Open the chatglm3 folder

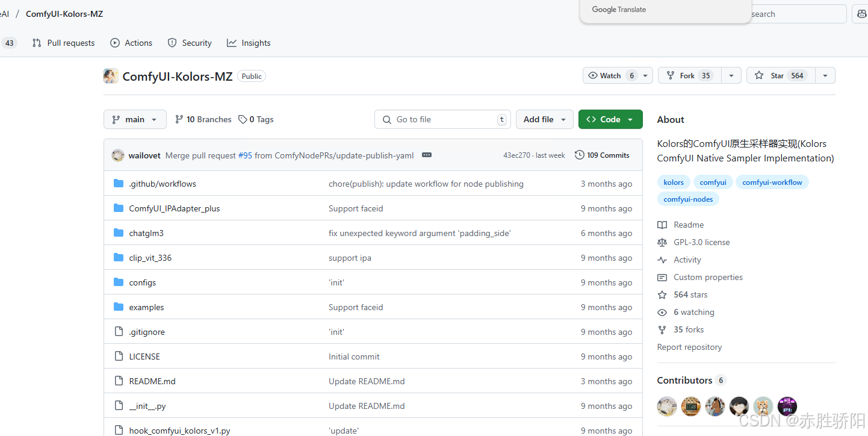[146, 233]
